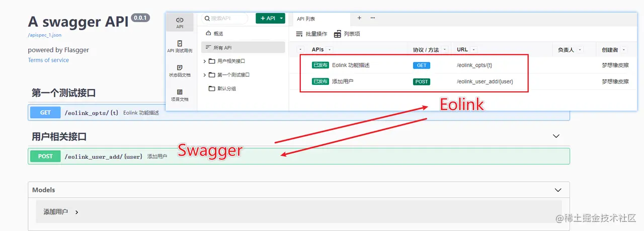Image resolution: width=644 pixels, height=231 pixels.
Task: Click the 已发布 tag of Eolink 功能描述
Action: pyautogui.click(x=320, y=65)
